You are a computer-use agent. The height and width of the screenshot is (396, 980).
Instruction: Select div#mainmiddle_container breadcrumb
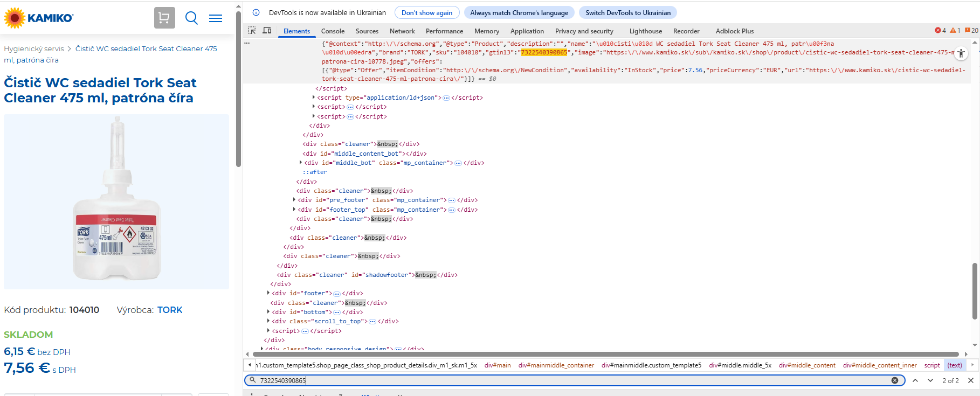(556, 365)
